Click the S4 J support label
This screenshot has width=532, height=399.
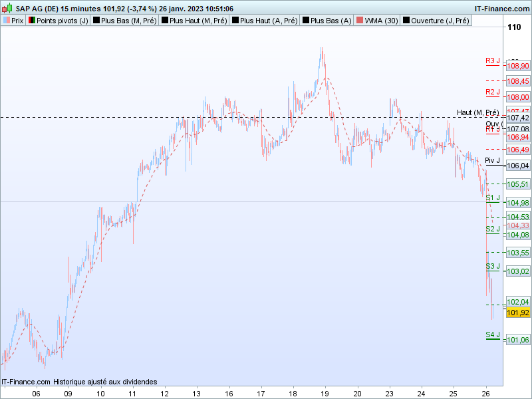[x=493, y=334]
